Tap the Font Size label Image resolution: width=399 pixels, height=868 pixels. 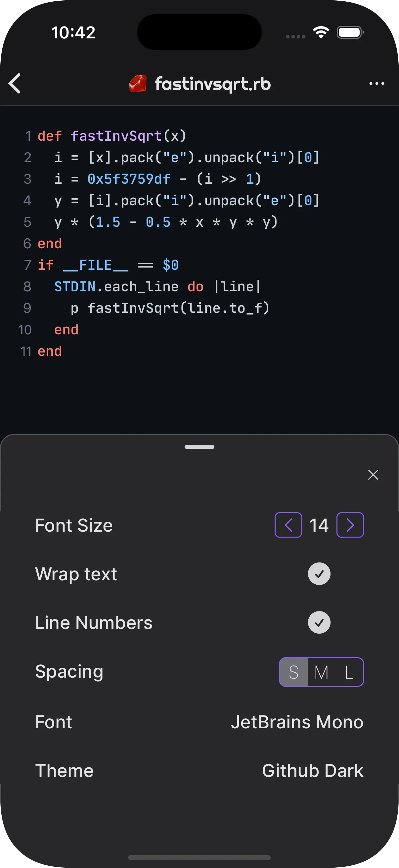coord(74,525)
